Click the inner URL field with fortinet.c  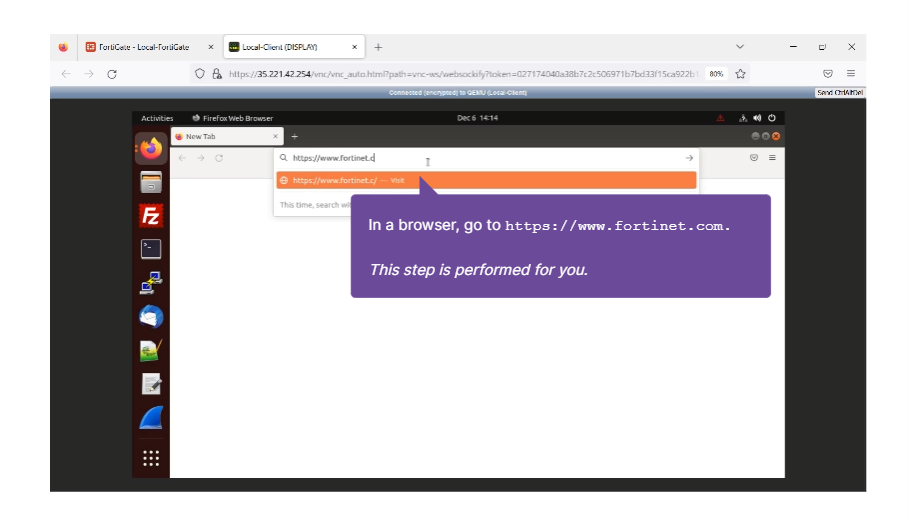tap(486, 158)
